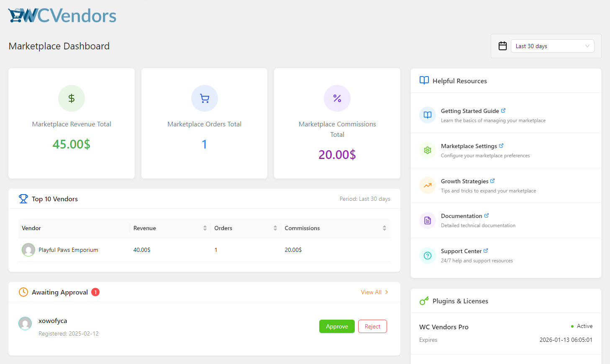Viewport: 610px width, 364px height.
Task: Sort vendors table by Revenue column
Action: pos(205,228)
